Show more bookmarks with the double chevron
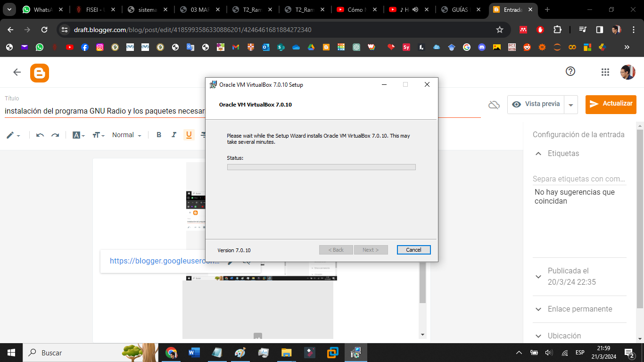The height and width of the screenshot is (362, 644). [627, 47]
